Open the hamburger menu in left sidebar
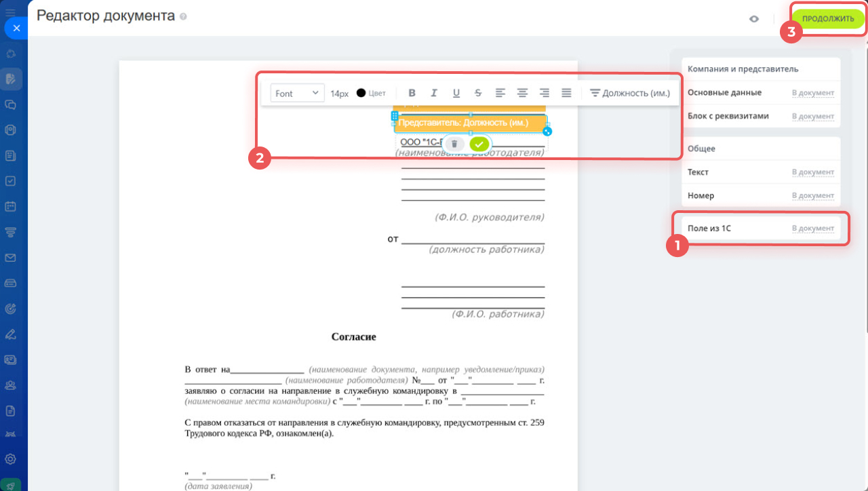Image resolution: width=868 pixels, height=491 pixels. pos(10,12)
